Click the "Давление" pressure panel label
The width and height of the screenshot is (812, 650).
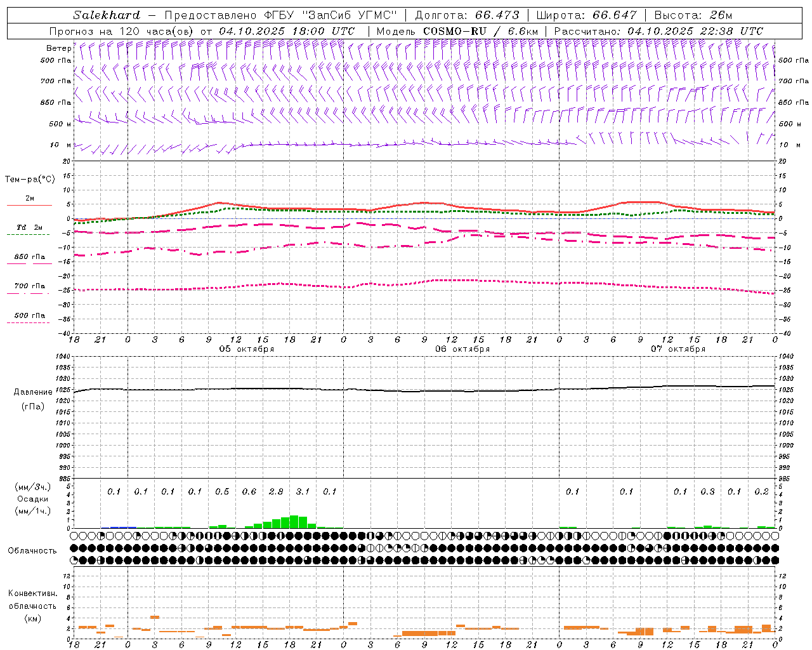coord(33,392)
